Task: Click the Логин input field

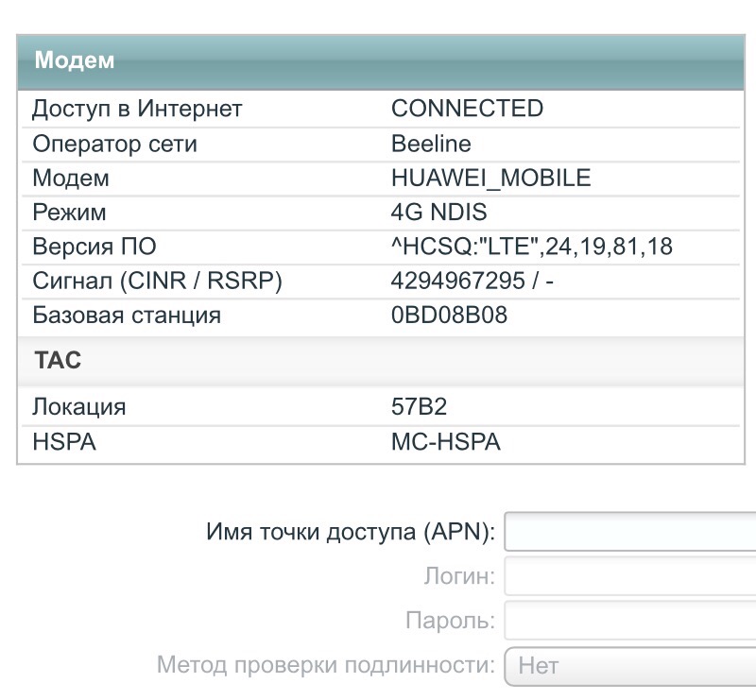Action: 630,575
